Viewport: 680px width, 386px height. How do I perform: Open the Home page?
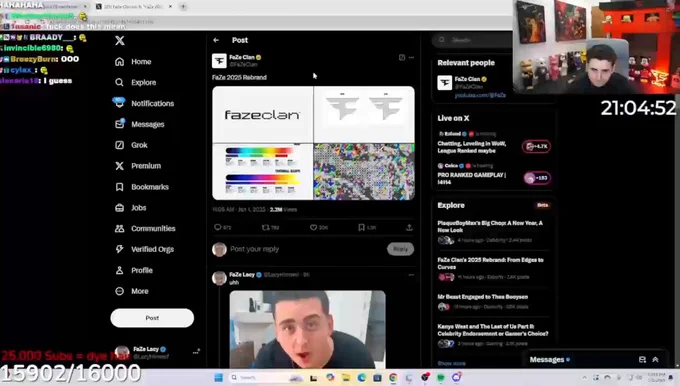pyautogui.click(x=133, y=62)
